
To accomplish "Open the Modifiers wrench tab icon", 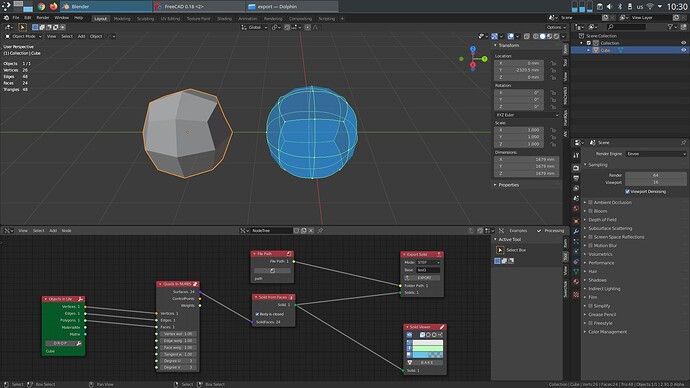I will pos(576,232).
